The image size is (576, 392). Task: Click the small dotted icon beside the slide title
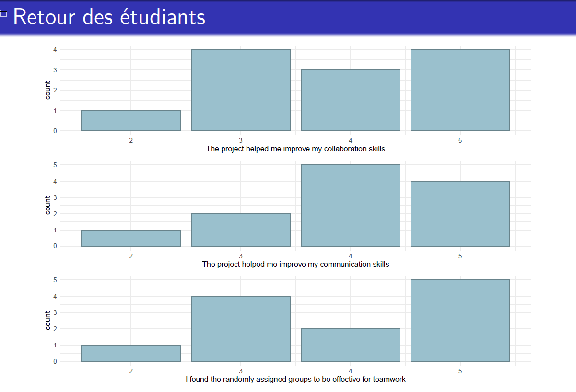click(4, 15)
